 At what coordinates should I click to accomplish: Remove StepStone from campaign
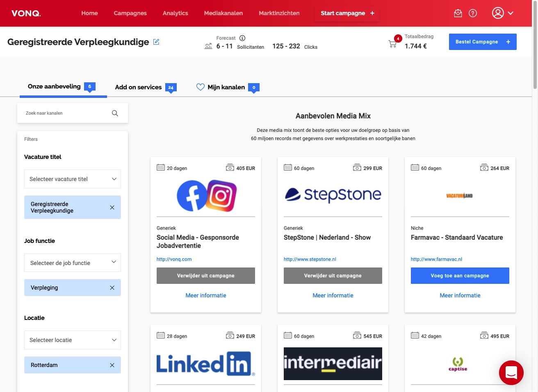(333, 276)
